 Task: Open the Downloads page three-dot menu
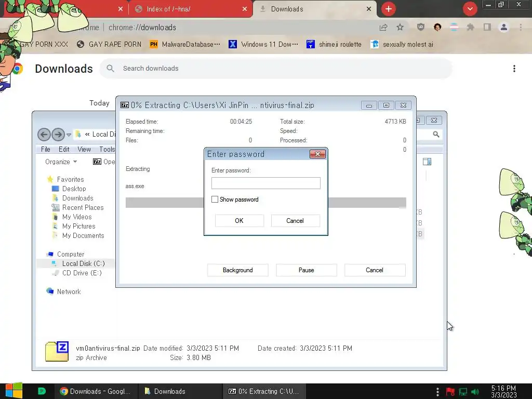[x=514, y=69]
